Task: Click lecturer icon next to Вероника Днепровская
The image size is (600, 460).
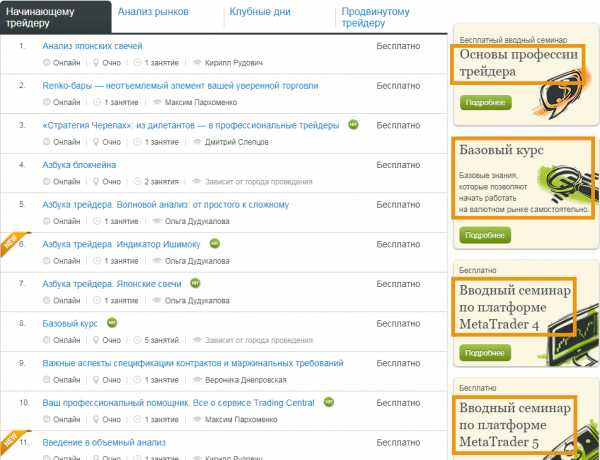Action: 197,380
